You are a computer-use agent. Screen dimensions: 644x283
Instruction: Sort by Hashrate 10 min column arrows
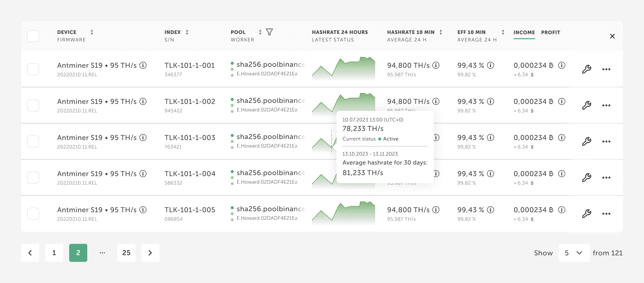click(x=441, y=32)
